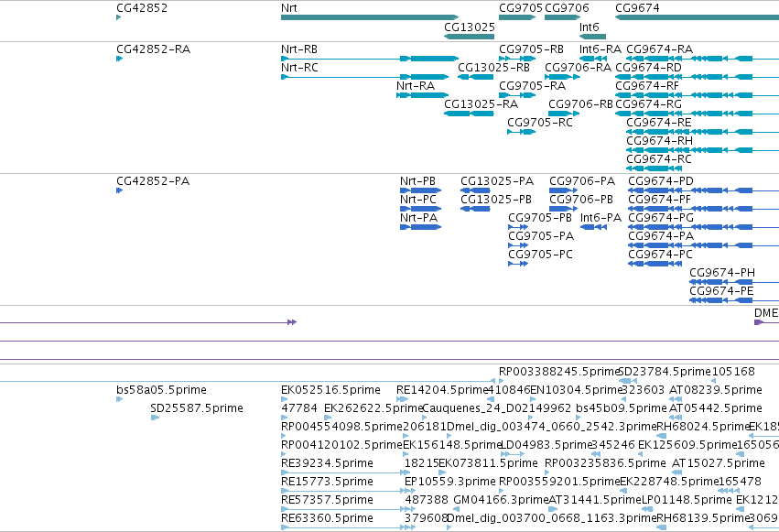The image size is (779, 532).
Task: Select protein CG42852-PA
Action: [119, 190]
